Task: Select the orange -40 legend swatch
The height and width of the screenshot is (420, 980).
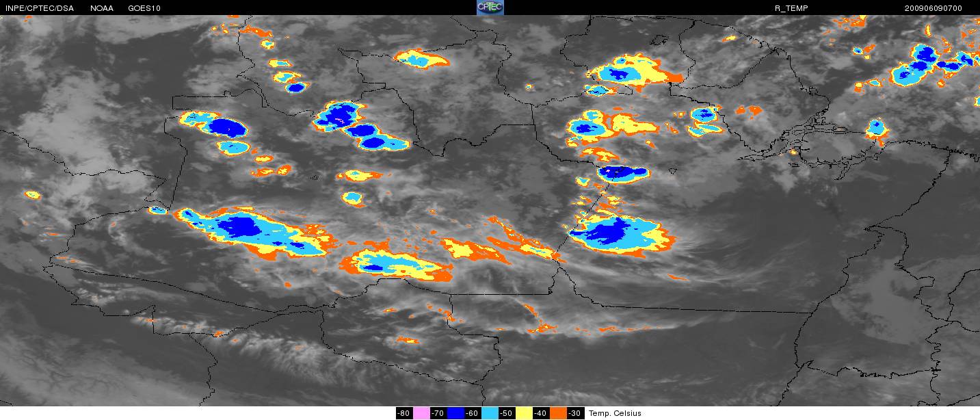Action: tap(558, 413)
